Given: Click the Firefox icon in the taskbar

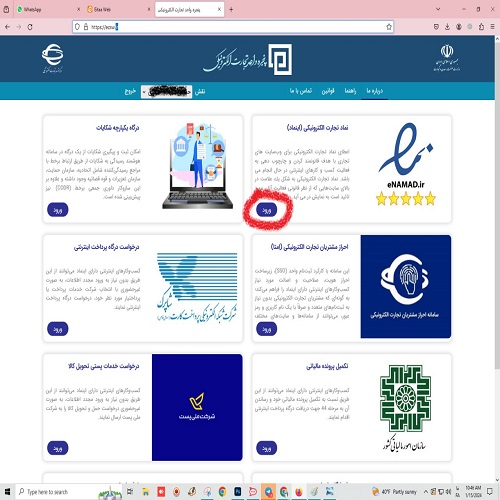Looking at the screenshot, I should pos(298,492).
